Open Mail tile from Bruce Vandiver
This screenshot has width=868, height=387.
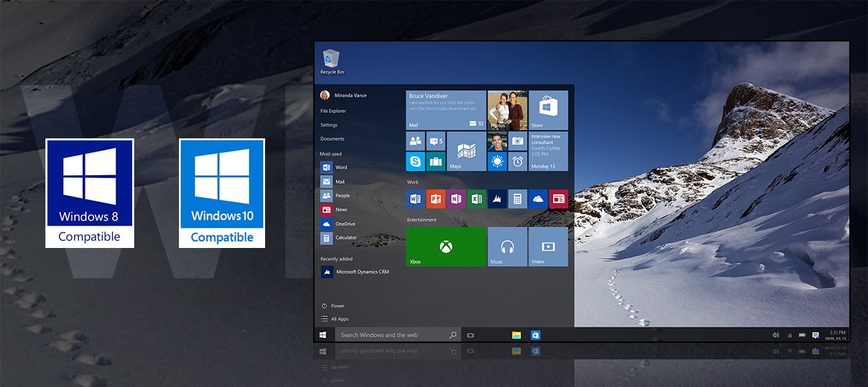point(446,110)
